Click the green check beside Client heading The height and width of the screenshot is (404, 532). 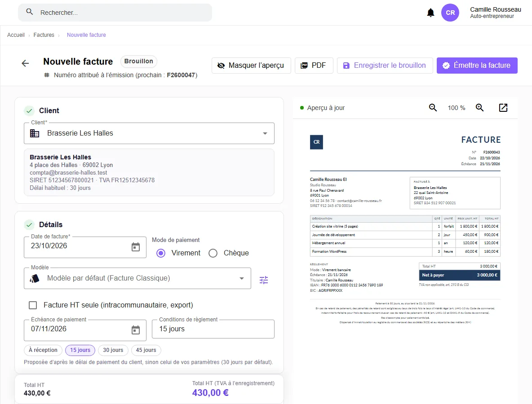point(29,110)
